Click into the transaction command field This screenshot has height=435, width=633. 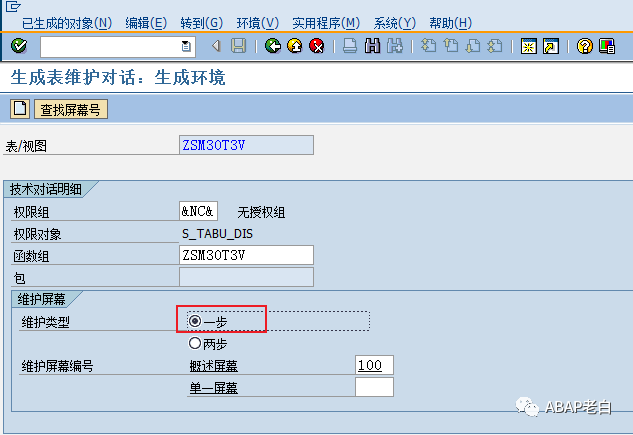tap(111, 46)
